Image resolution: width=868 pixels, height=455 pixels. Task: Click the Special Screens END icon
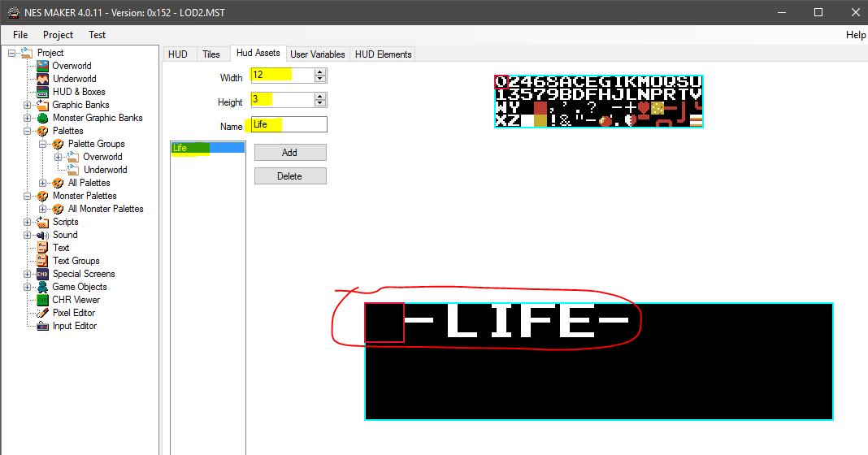pos(42,274)
